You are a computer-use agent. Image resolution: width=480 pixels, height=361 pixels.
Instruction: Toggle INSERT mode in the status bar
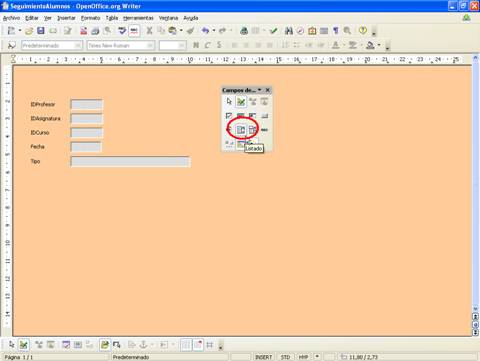pos(263,357)
